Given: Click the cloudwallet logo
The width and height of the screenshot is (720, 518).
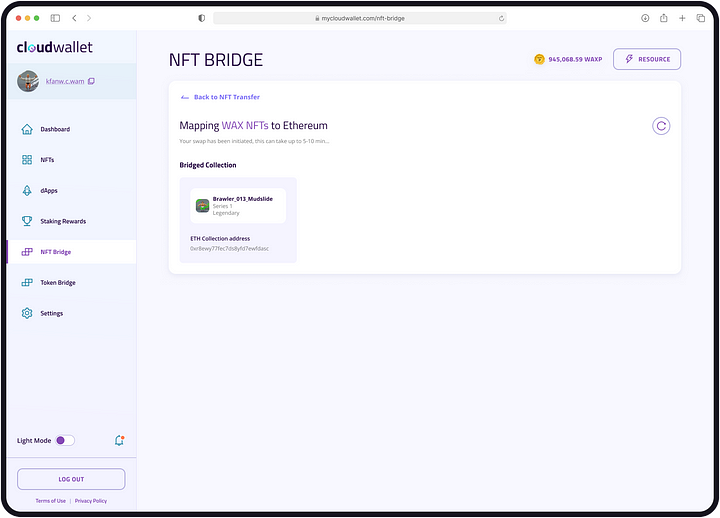Looking at the screenshot, I should tap(55, 47).
